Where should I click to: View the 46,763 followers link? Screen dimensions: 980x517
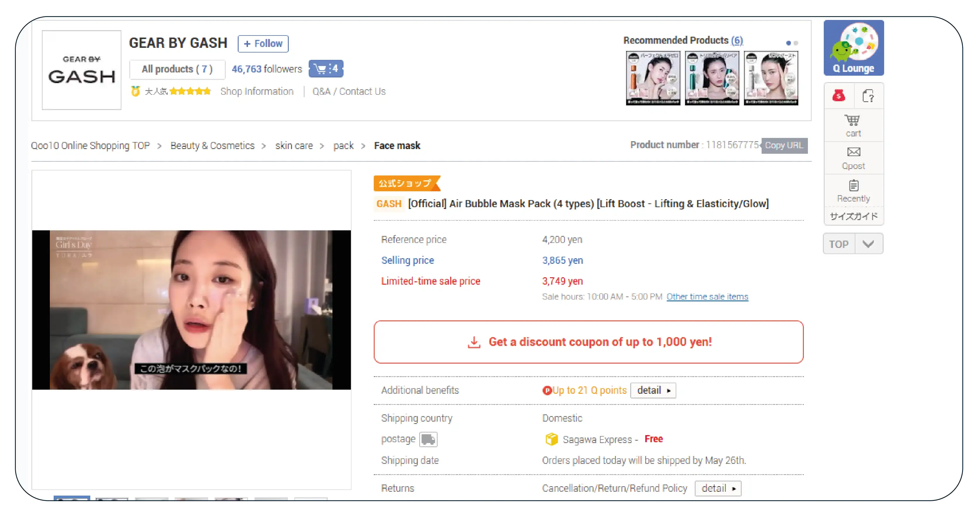[267, 69]
